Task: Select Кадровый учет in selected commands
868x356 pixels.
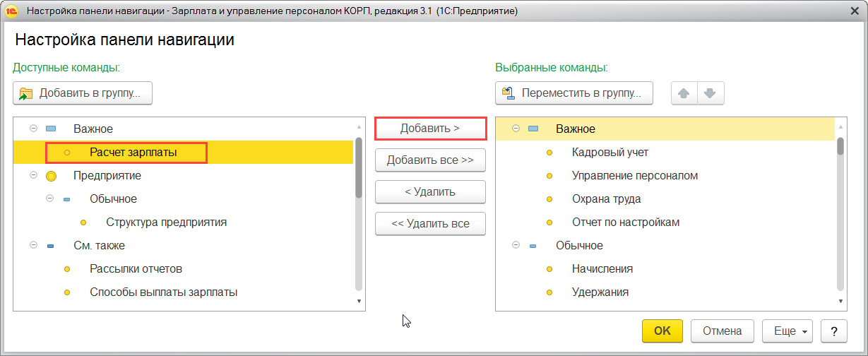Action: point(610,153)
